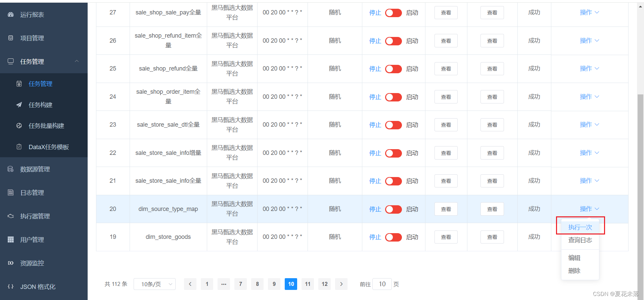The width and height of the screenshot is (644, 300).
Task: Click the 任务管理 monitor icon in sidebar
Action: [x=11, y=61]
